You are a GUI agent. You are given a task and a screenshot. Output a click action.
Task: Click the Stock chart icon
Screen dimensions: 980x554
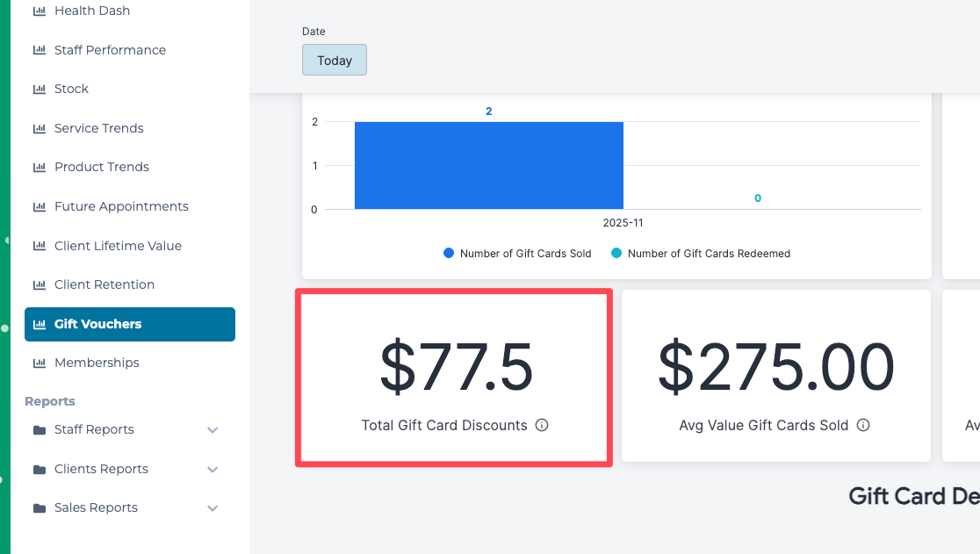click(x=39, y=90)
